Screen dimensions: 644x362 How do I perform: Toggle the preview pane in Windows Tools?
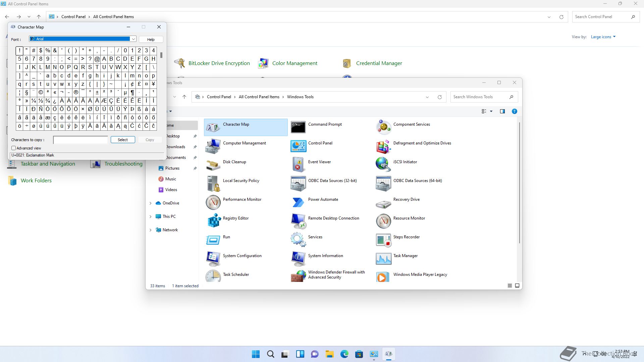coord(502,111)
